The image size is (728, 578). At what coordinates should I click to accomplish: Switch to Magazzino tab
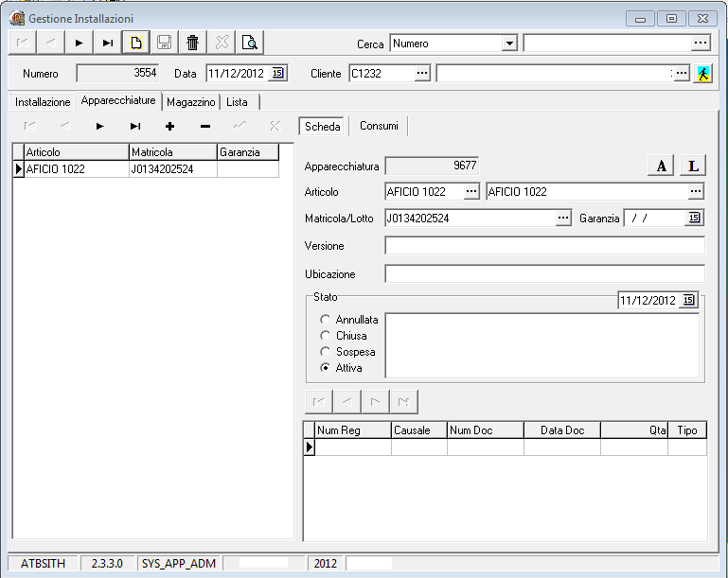coord(191,102)
